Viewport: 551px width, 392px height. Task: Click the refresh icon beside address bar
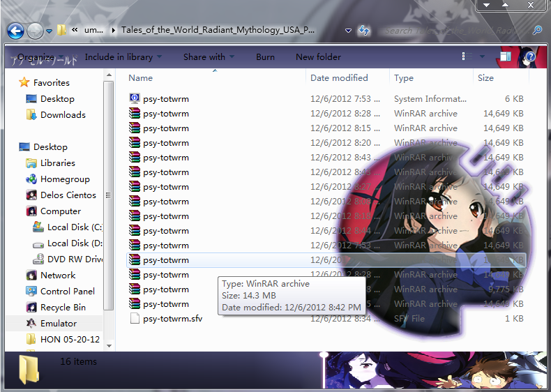click(364, 31)
